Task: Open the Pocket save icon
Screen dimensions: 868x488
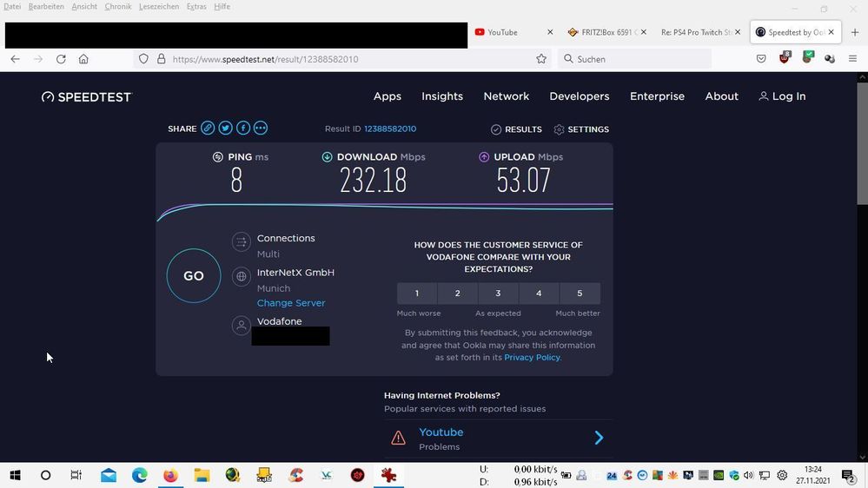Action: (x=761, y=59)
